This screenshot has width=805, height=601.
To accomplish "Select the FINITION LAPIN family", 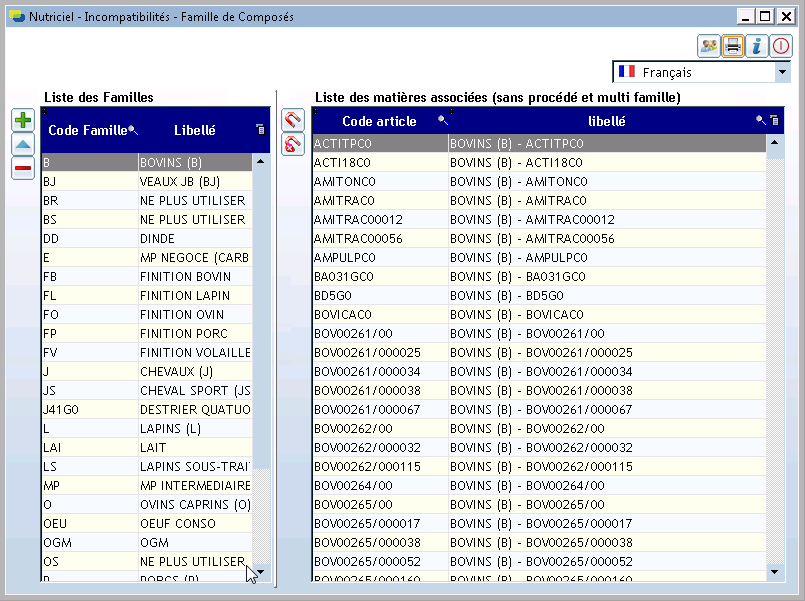I will click(147, 296).
